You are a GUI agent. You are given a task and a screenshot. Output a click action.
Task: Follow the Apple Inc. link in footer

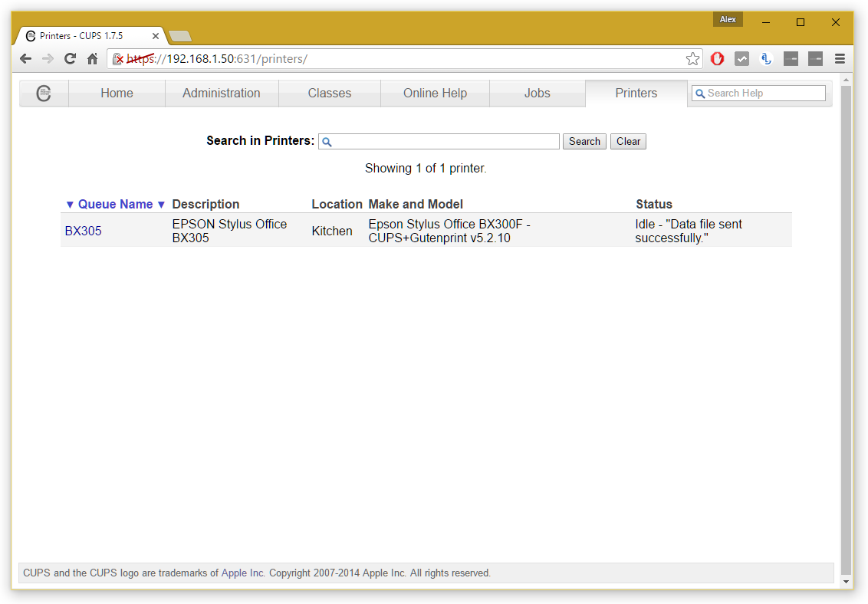click(x=243, y=573)
